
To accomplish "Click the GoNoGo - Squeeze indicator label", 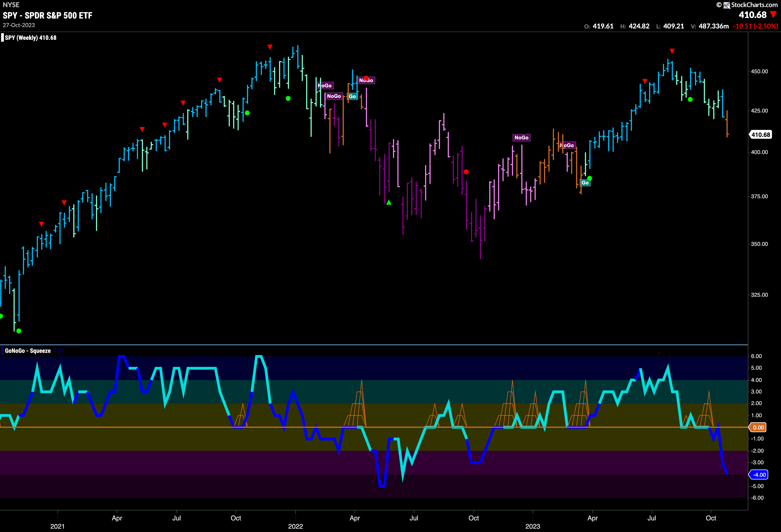I will [28, 351].
